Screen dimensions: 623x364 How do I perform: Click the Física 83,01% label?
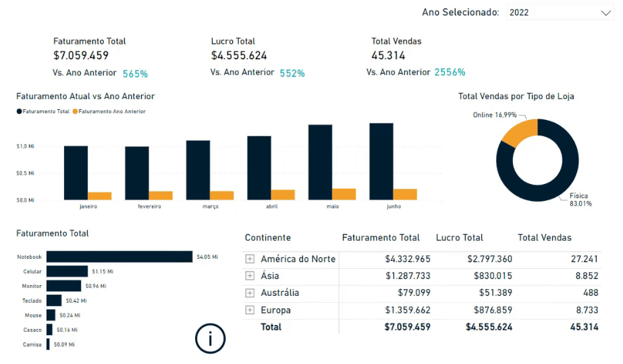click(580, 200)
